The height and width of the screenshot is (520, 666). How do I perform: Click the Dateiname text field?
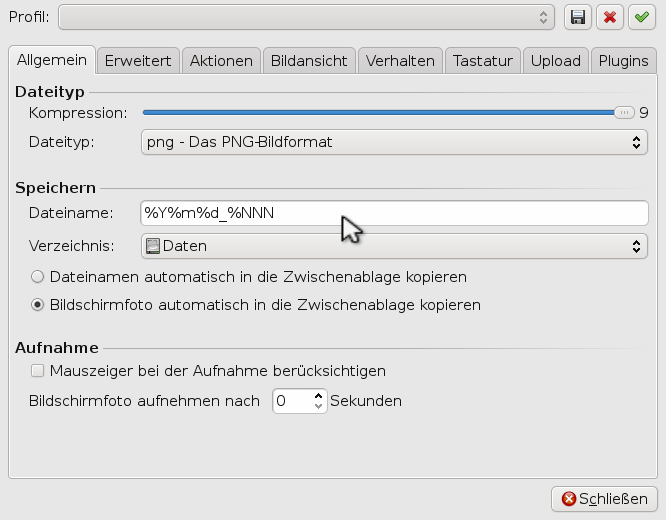click(x=394, y=213)
